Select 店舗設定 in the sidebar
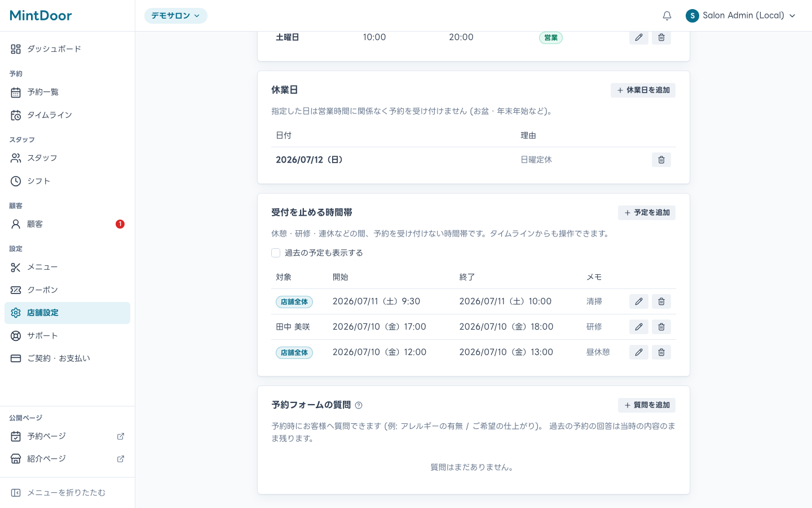Image resolution: width=812 pixels, height=508 pixels. pyautogui.click(x=67, y=313)
